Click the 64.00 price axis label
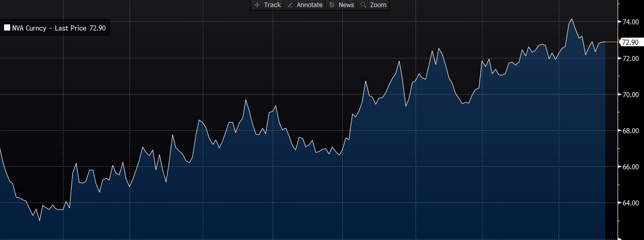644x240 pixels. tap(632, 203)
